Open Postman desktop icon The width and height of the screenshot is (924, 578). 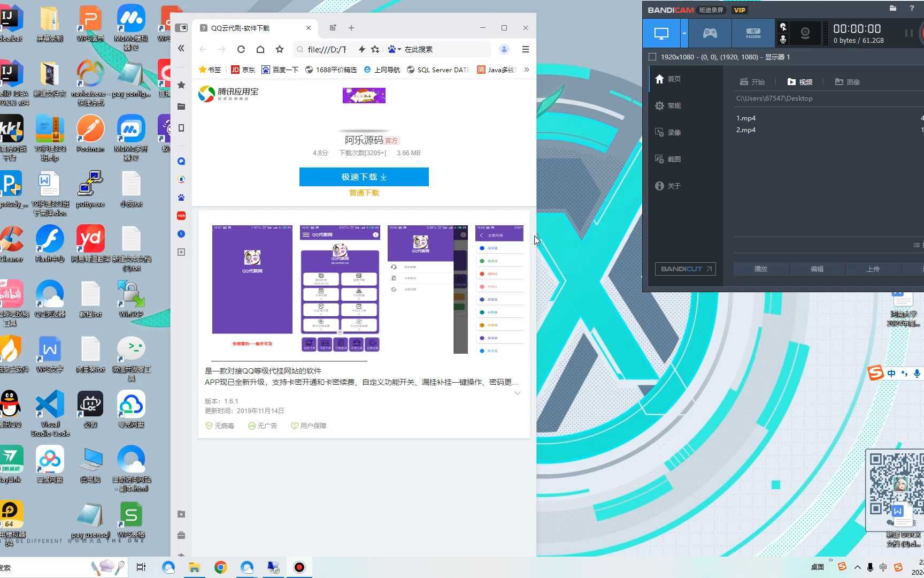coord(90,133)
